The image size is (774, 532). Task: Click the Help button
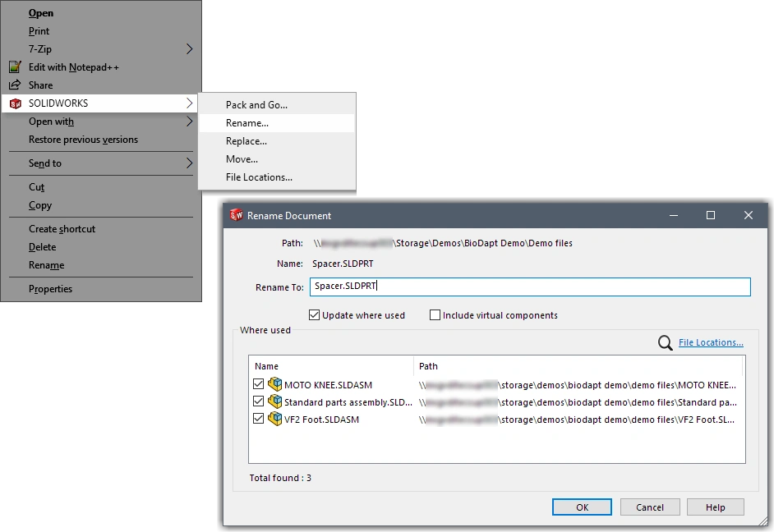click(716, 507)
